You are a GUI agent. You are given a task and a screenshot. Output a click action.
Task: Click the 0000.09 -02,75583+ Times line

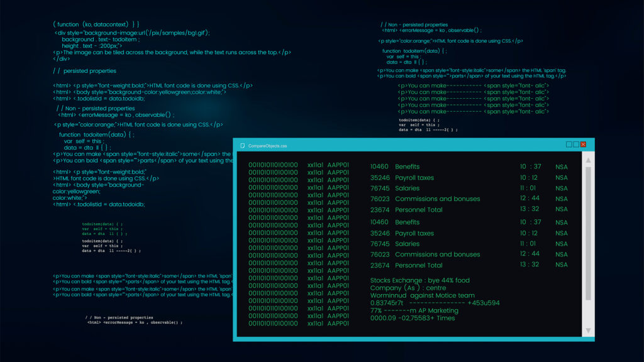[412, 318]
